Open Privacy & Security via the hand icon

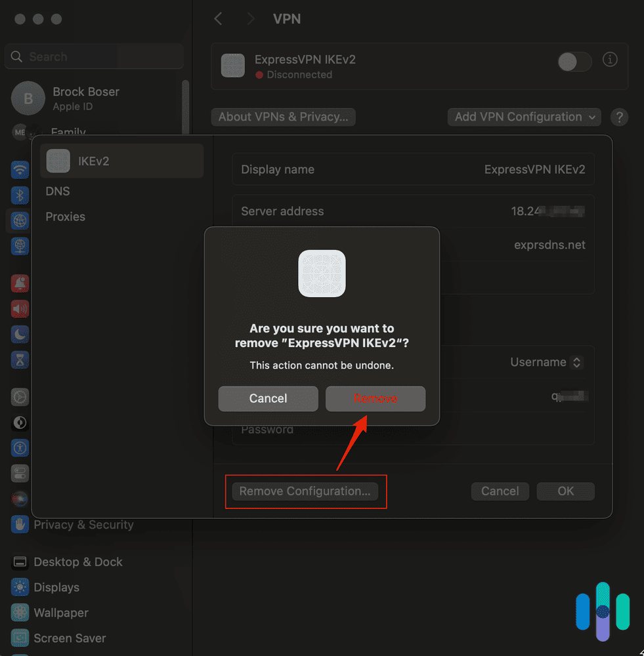point(20,523)
